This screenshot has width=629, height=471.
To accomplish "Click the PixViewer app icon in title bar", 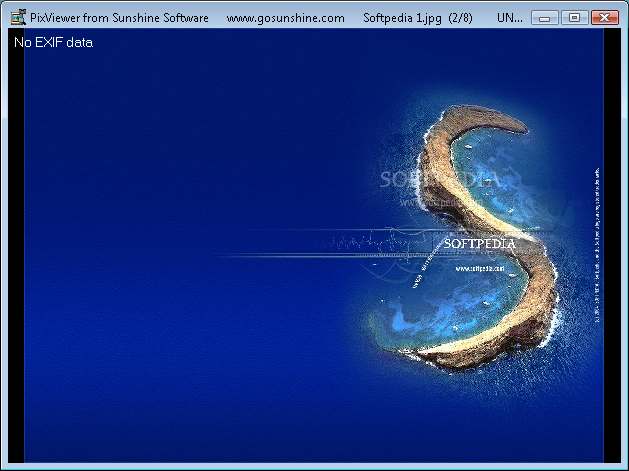I will tap(18, 17).
